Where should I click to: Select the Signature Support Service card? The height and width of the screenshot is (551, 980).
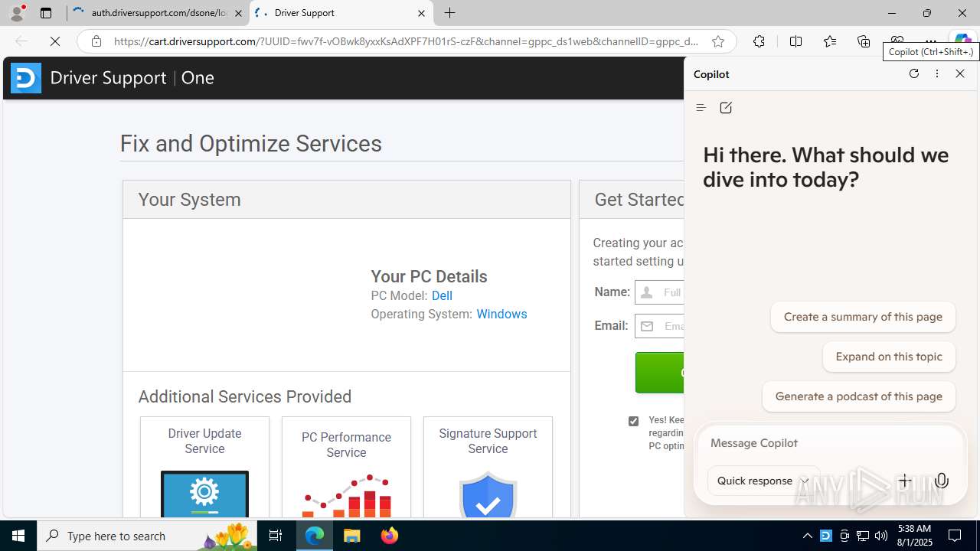pyautogui.click(x=488, y=467)
